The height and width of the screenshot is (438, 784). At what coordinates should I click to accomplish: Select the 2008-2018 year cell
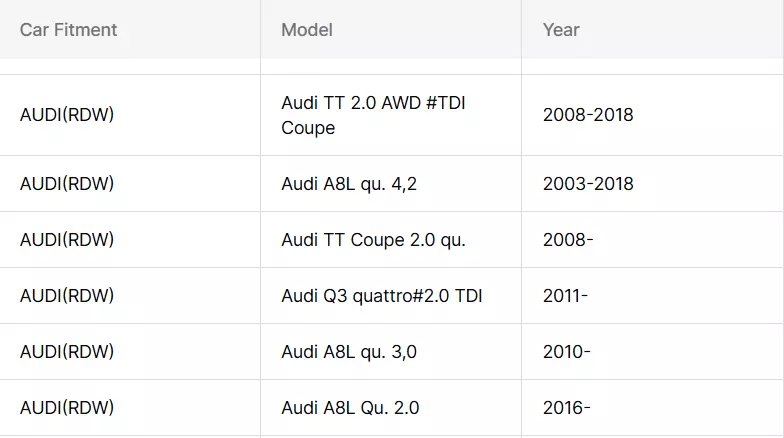588,115
